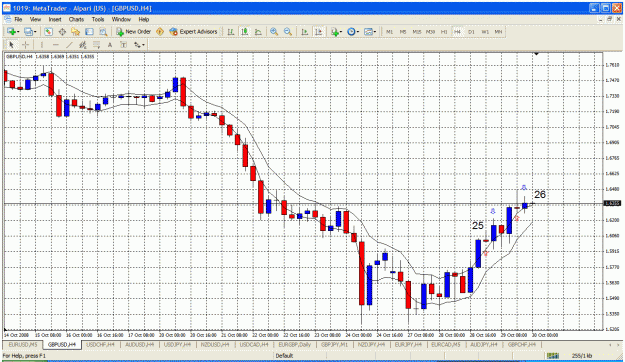625x362 pixels.
Task: Toggle the Expert Advisors button
Action: (193, 31)
